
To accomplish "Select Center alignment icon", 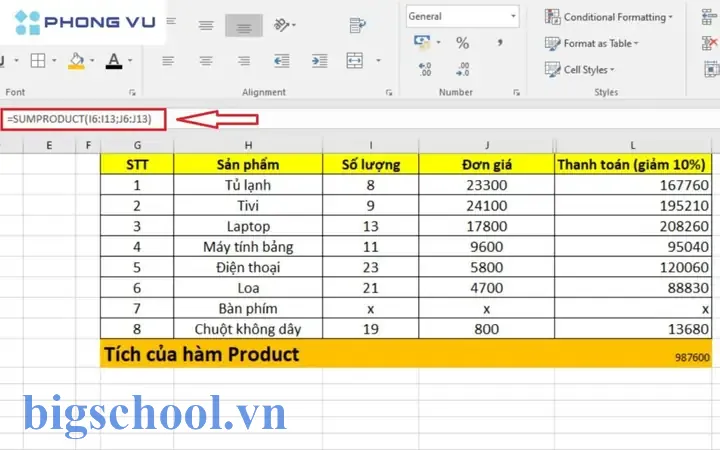I will click(206, 60).
